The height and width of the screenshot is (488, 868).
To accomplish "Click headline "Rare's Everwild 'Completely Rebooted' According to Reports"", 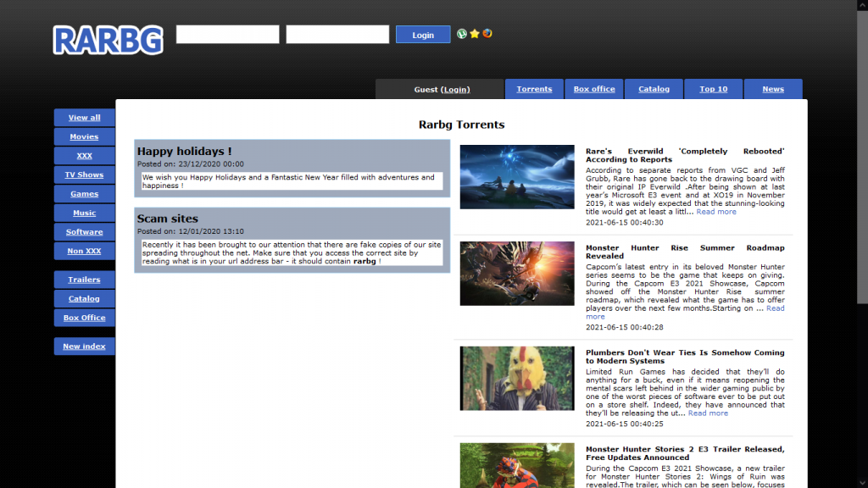I will click(685, 156).
